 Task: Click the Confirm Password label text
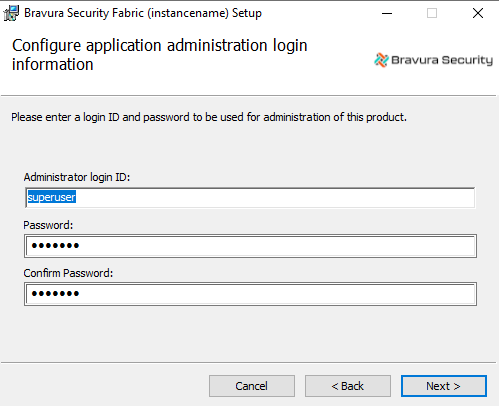pos(68,273)
